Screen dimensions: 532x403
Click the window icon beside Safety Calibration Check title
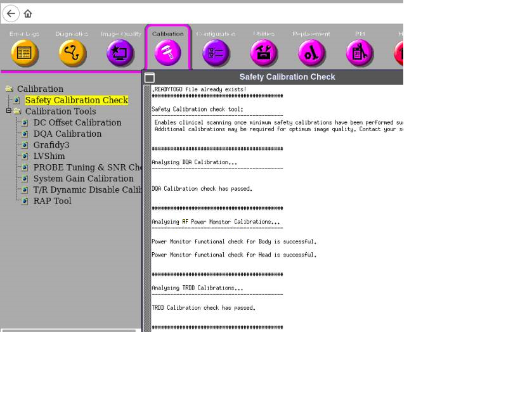click(150, 77)
